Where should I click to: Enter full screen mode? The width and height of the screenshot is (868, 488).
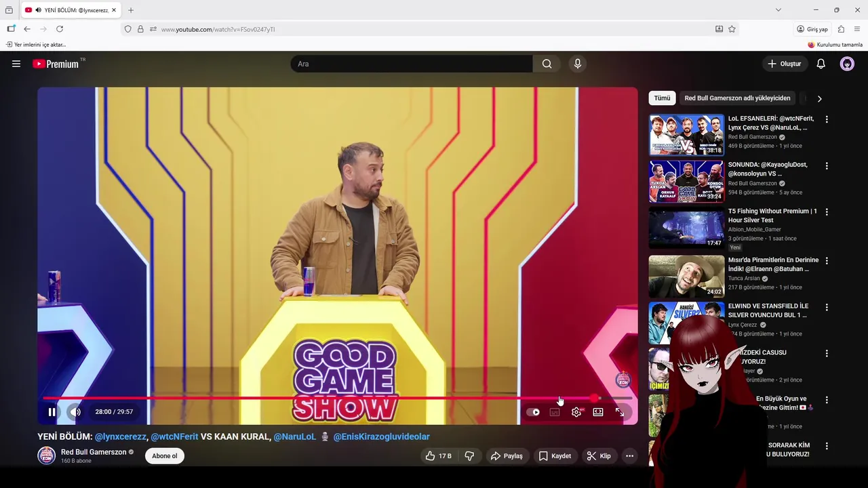(x=620, y=412)
